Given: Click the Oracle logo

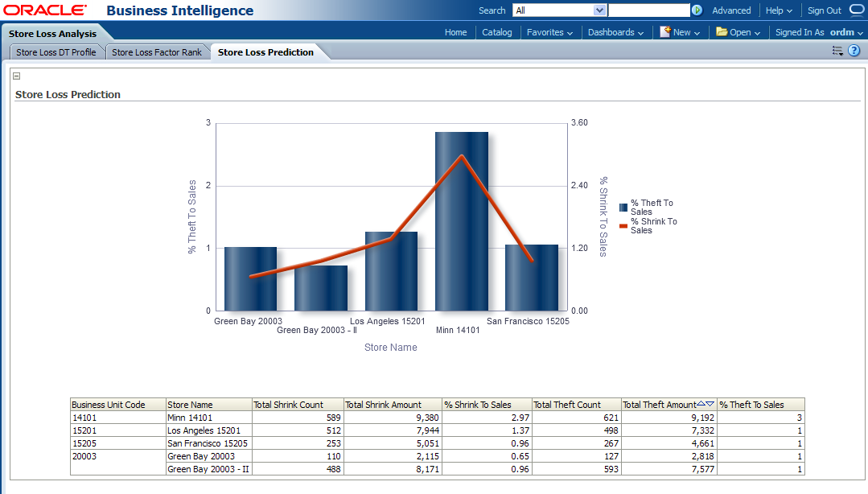Looking at the screenshot, I should [46, 10].
